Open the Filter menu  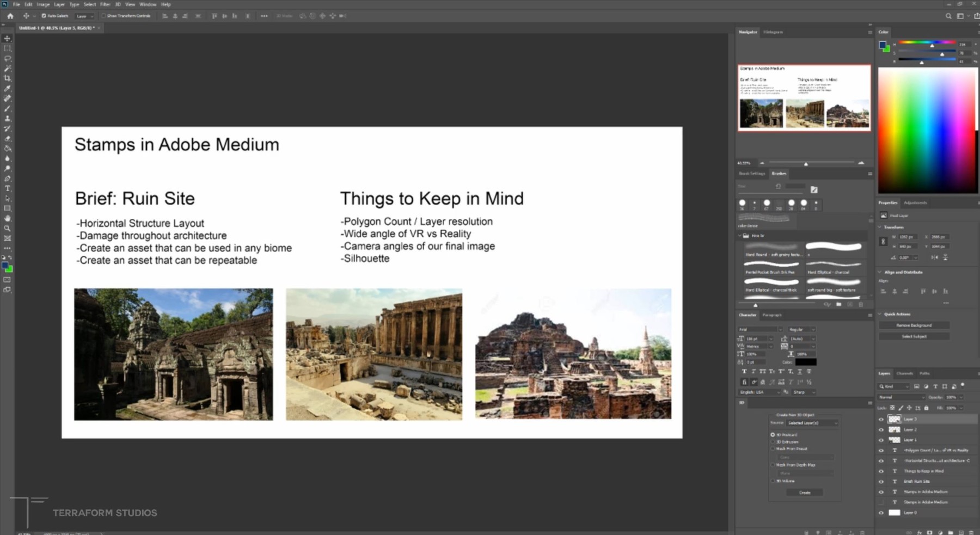point(105,4)
